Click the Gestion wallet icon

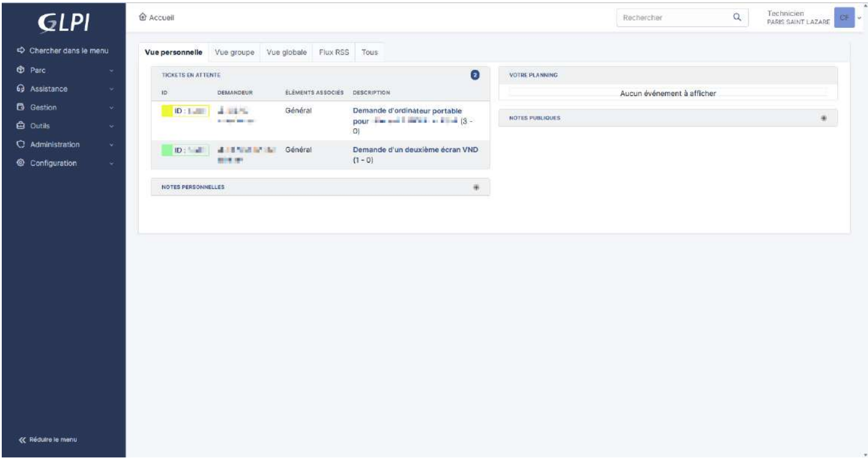click(x=22, y=108)
